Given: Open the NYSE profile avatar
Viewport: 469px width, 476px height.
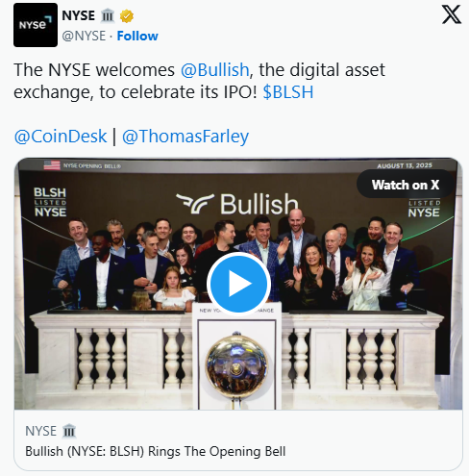Looking at the screenshot, I should (36, 25).
